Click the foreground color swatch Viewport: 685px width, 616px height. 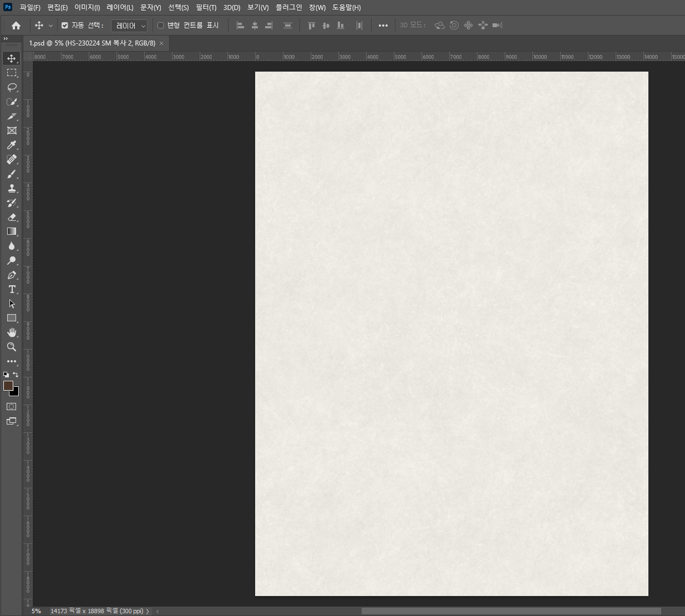(x=8, y=385)
